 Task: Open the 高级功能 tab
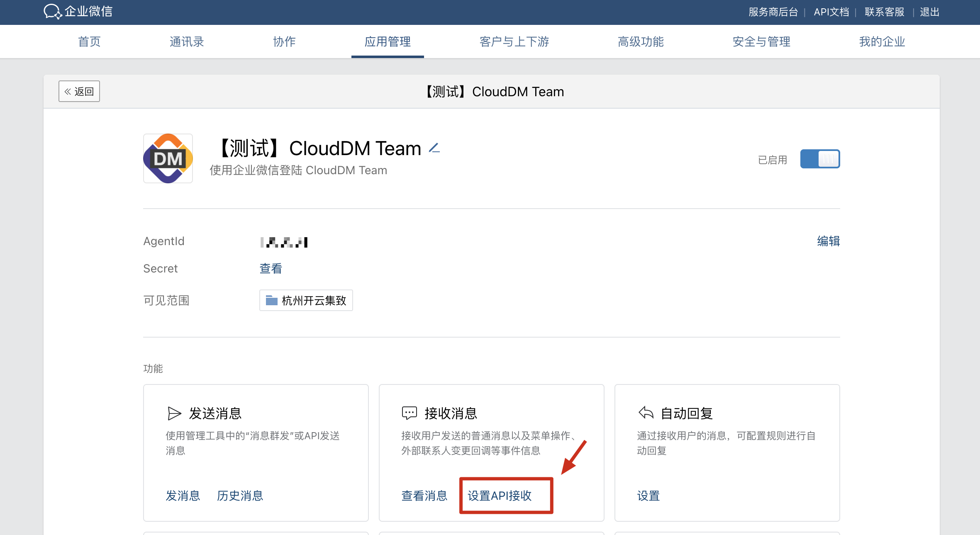pyautogui.click(x=641, y=41)
